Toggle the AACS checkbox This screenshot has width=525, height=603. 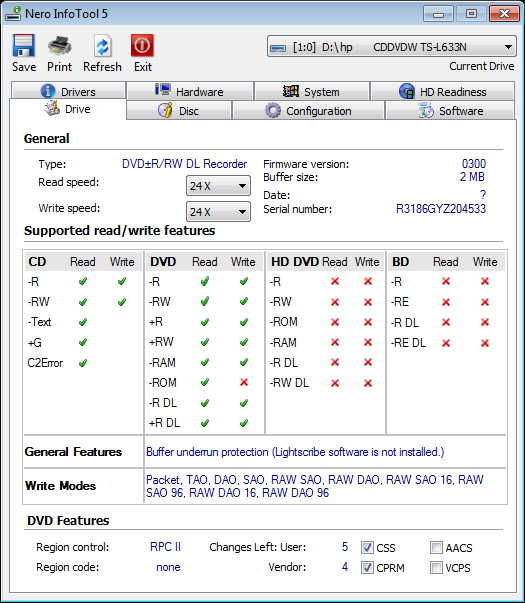436,547
